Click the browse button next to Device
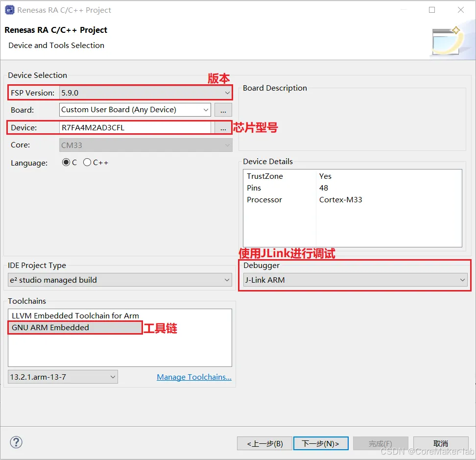 click(x=223, y=127)
